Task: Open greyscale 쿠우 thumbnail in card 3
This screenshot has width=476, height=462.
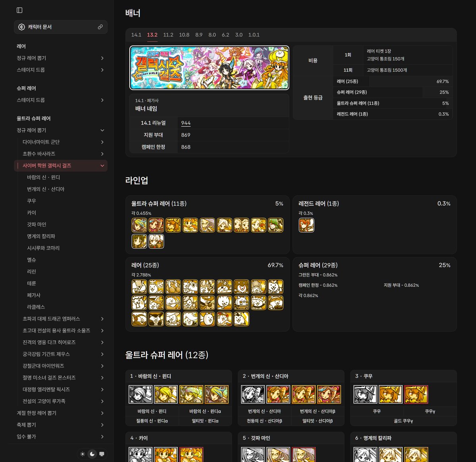Action: tap(365, 394)
